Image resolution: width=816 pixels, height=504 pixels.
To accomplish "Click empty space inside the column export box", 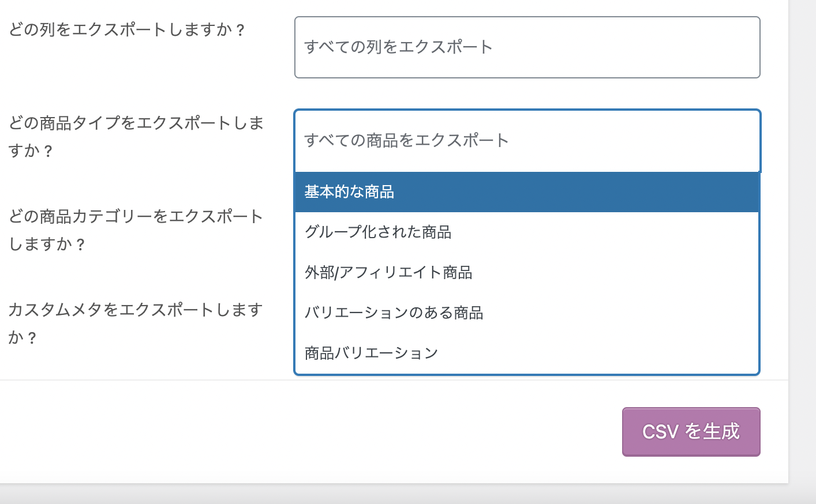I will click(x=635, y=47).
